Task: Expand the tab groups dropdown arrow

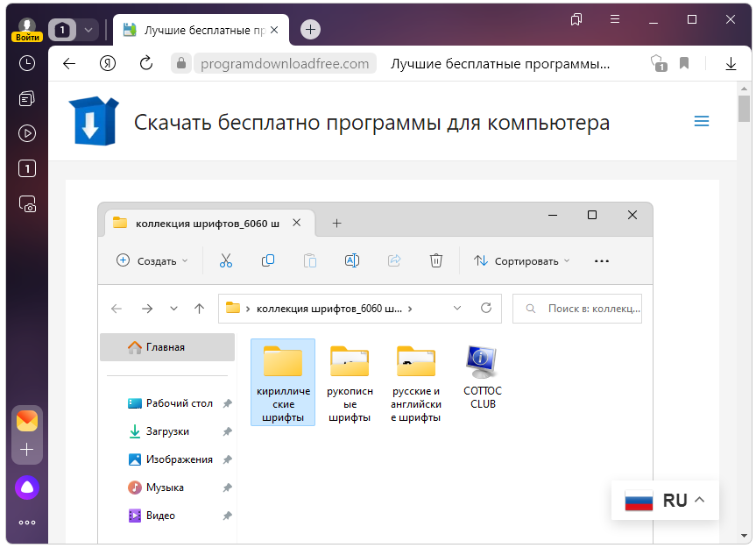Action: coord(88,31)
